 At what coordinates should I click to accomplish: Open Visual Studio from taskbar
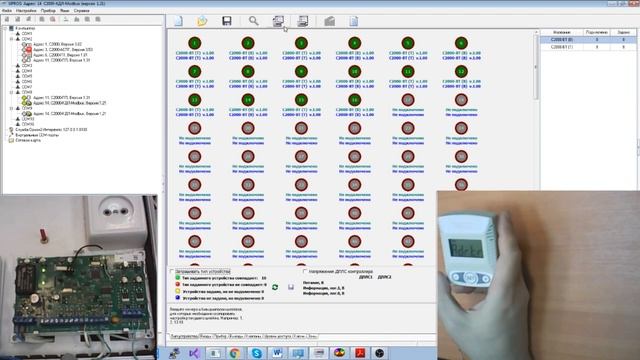(194, 353)
